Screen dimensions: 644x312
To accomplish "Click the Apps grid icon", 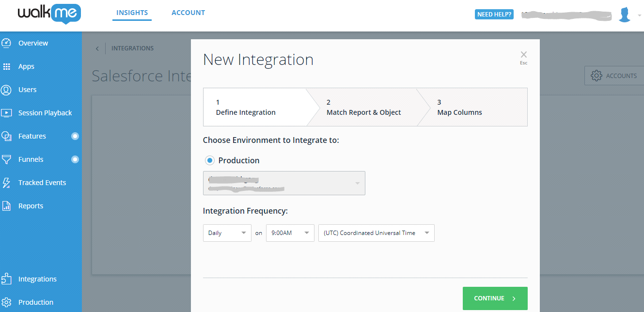I will pyautogui.click(x=6, y=66).
